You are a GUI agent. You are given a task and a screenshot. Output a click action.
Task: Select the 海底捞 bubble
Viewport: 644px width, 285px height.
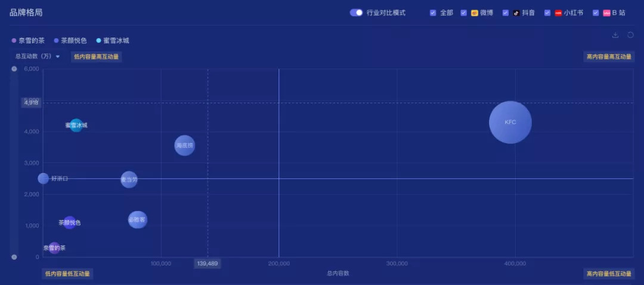(x=184, y=145)
